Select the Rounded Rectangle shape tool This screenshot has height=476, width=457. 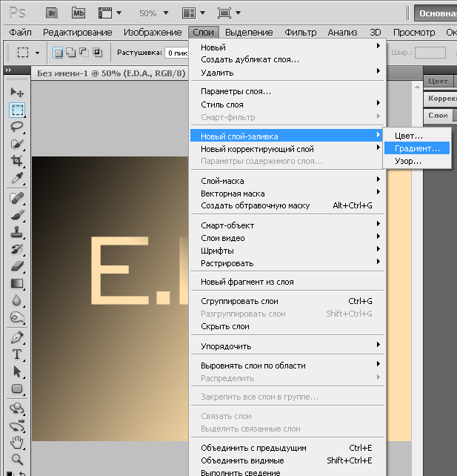coord(17,389)
